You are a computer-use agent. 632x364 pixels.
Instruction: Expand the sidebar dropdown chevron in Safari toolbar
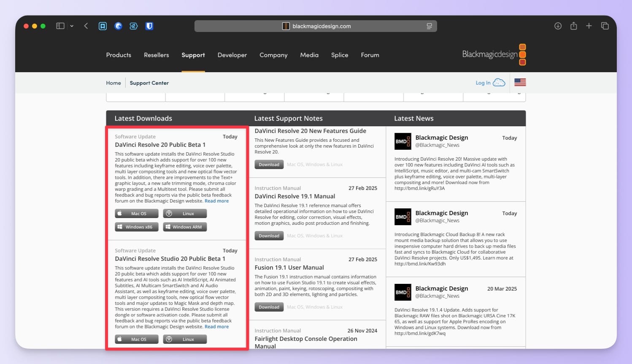click(x=72, y=26)
